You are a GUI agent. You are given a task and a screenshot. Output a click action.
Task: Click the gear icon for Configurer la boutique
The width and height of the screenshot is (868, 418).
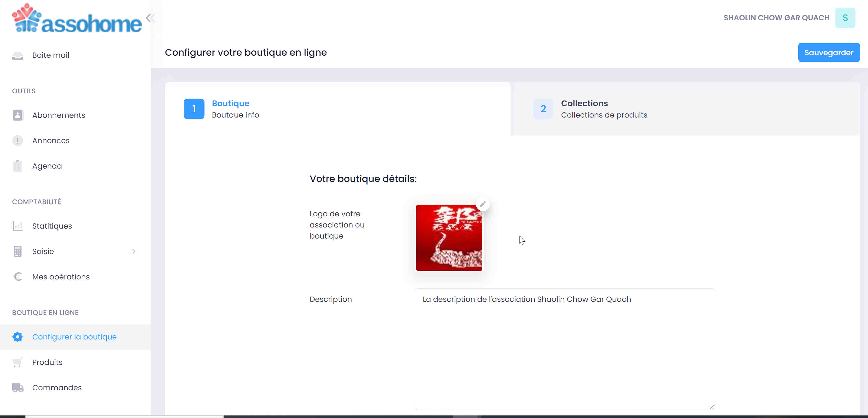(x=18, y=337)
